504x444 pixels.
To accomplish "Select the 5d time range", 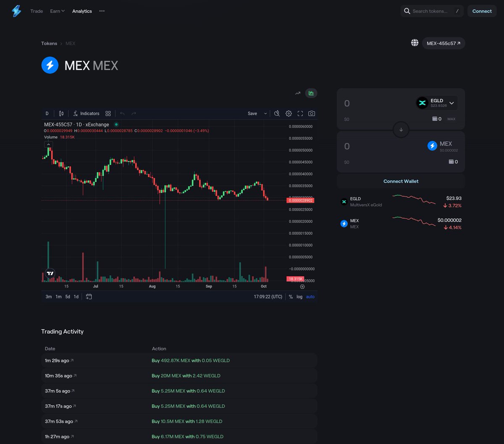I will pos(68,297).
